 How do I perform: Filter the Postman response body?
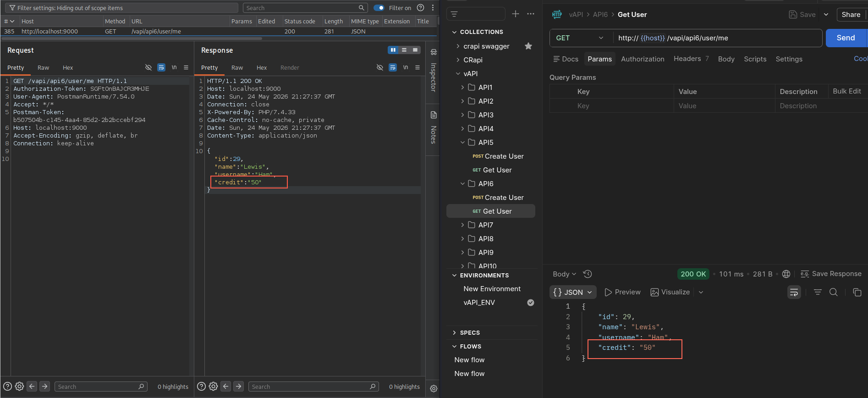818,292
